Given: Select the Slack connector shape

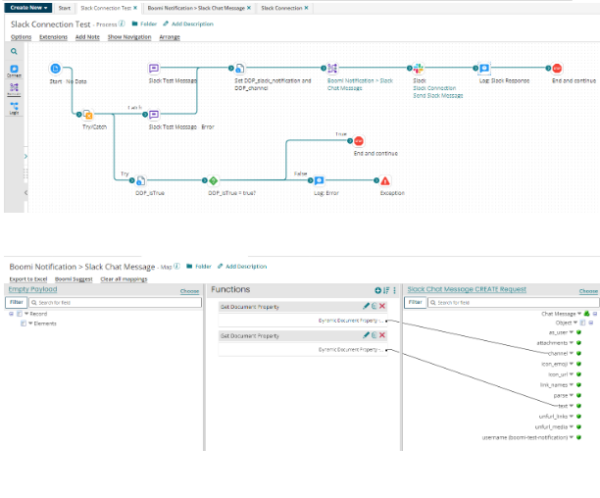Looking at the screenshot, I should point(418,68).
